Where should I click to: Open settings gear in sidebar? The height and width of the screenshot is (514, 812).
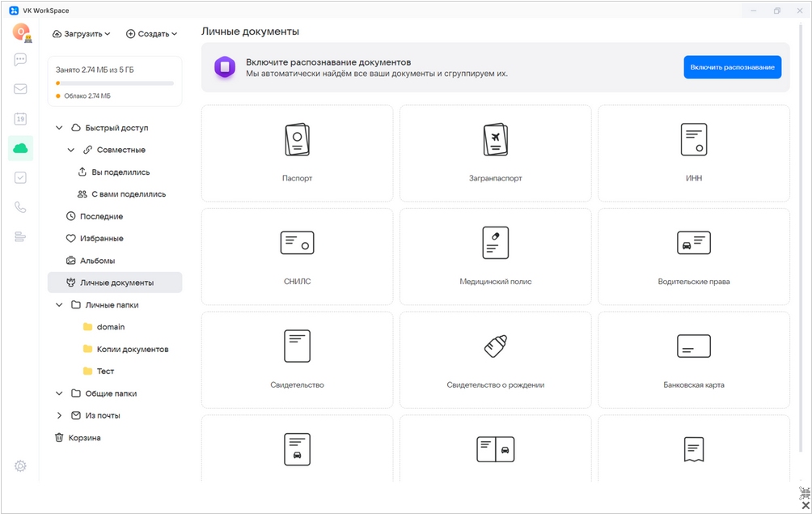(20, 466)
